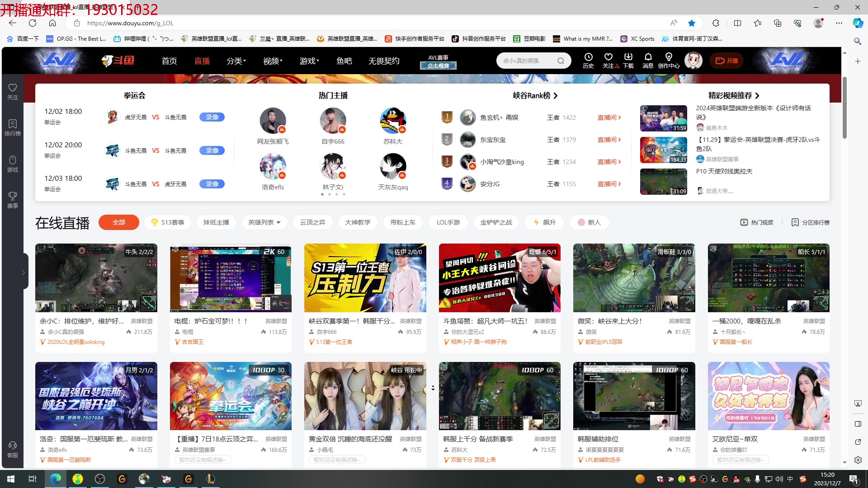Open the Edge sidebar settings gear
Image resolution: width=868 pixels, height=488 pixels.
point(858,460)
